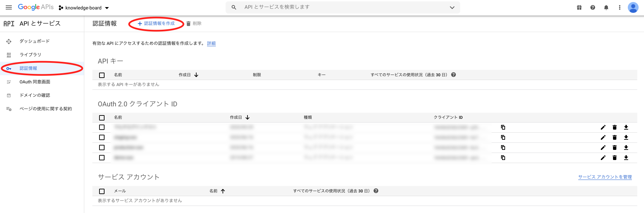Select the first OAuth client row checkbox
This screenshot has width=644, height=213.
(x=102, y=127)
